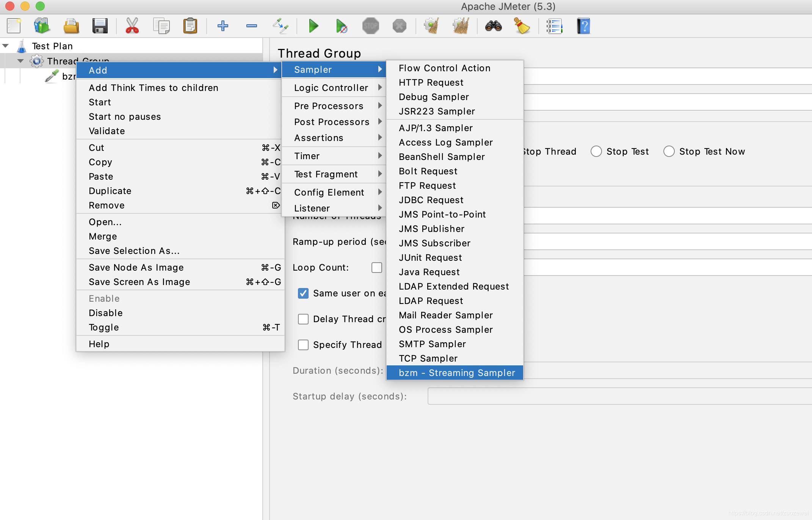
Task: Collapse the Test Plan tree node
Action: tap(6, 46)
